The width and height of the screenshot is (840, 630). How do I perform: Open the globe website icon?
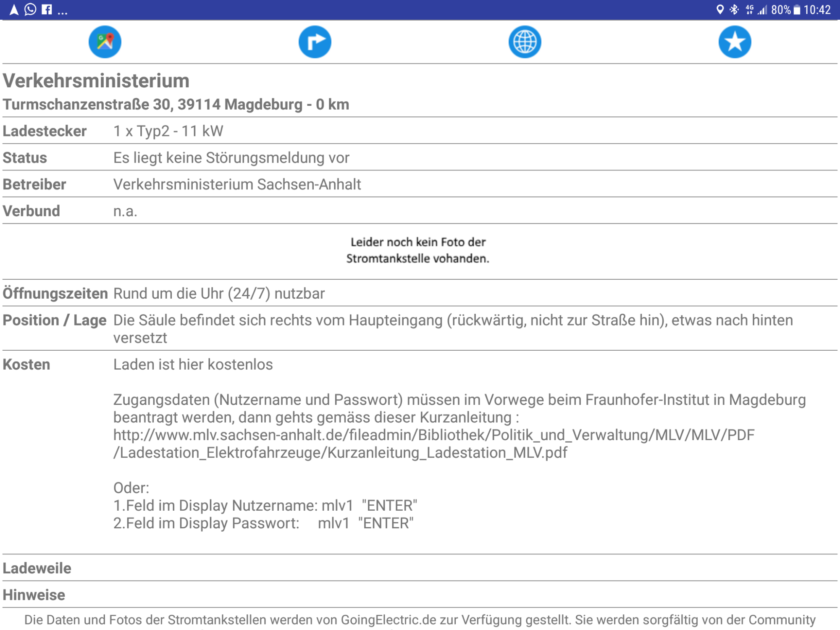pyautogui.click(x=525, y=42)
